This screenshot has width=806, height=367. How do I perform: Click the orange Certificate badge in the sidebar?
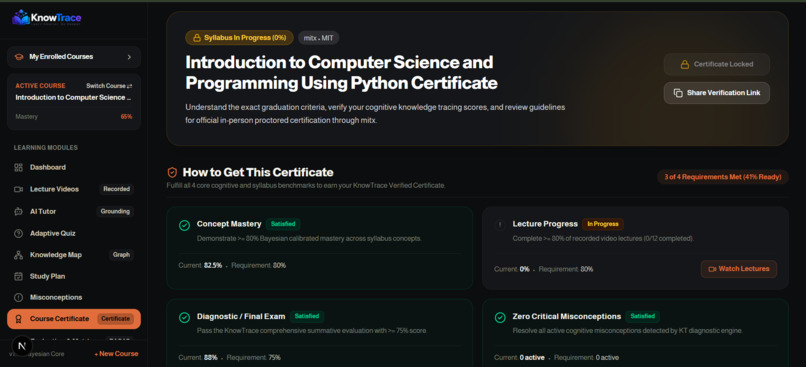pos(115,319)
